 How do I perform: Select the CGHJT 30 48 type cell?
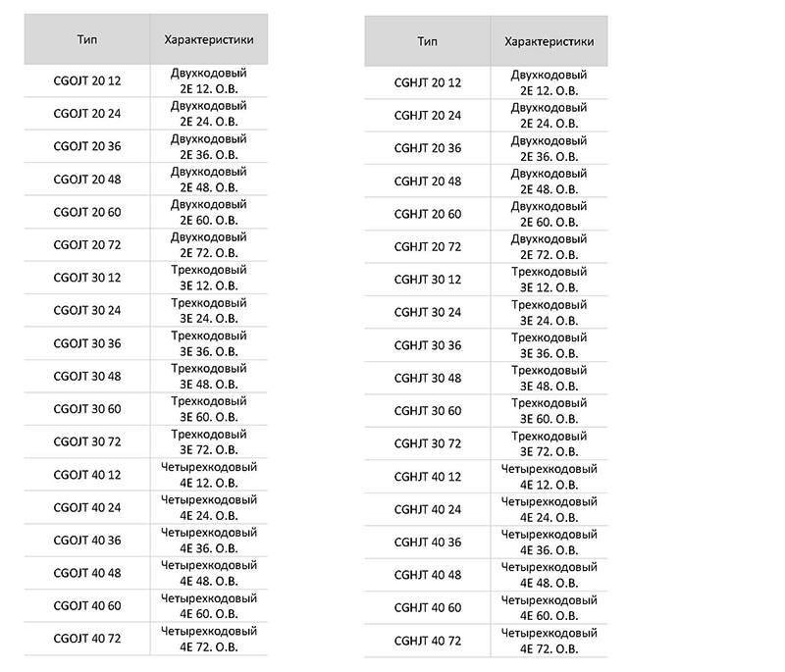tap(427, 378)
